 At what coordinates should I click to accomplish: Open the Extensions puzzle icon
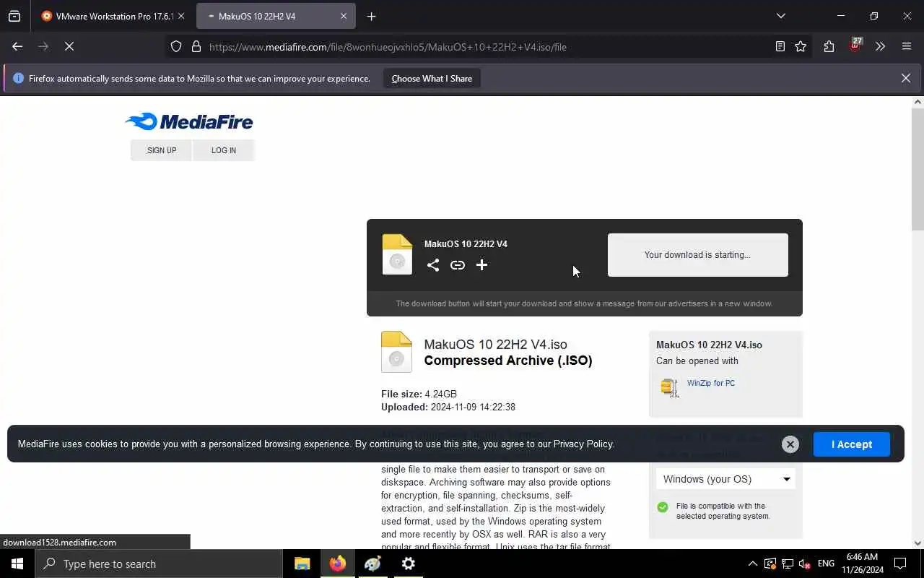pyautogui.click(x=829, y=47)
